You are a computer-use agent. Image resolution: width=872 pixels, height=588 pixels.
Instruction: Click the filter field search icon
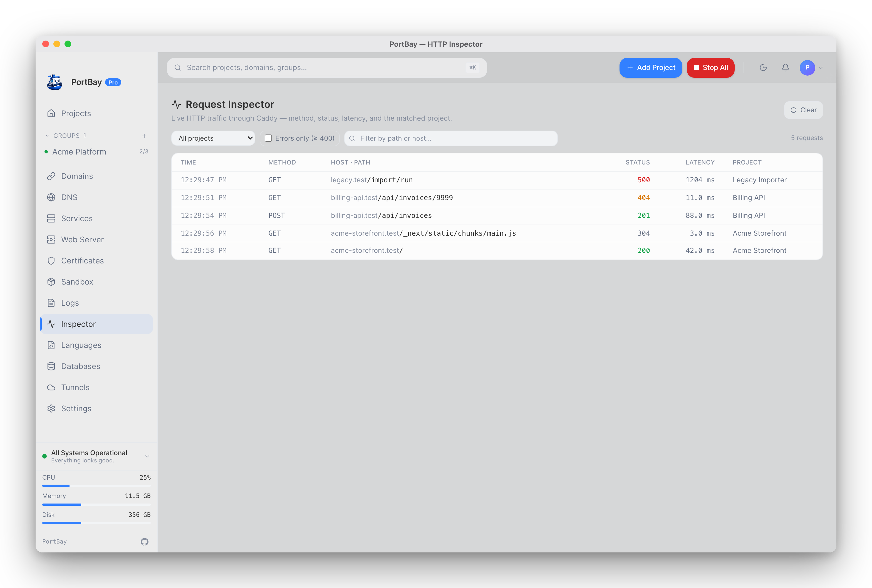pyautogui.click(x=352, y=138)
